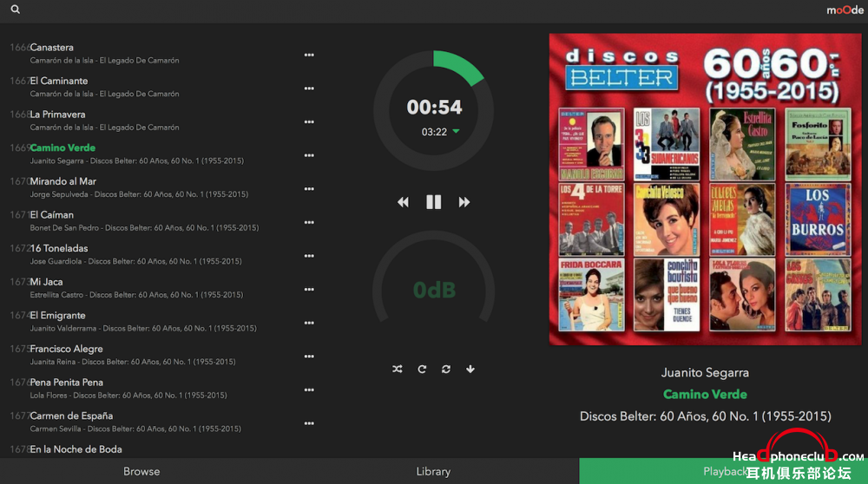Open options menu for Mi Jaca
This screenshot has width=868, height=484.
coord(309,290)
